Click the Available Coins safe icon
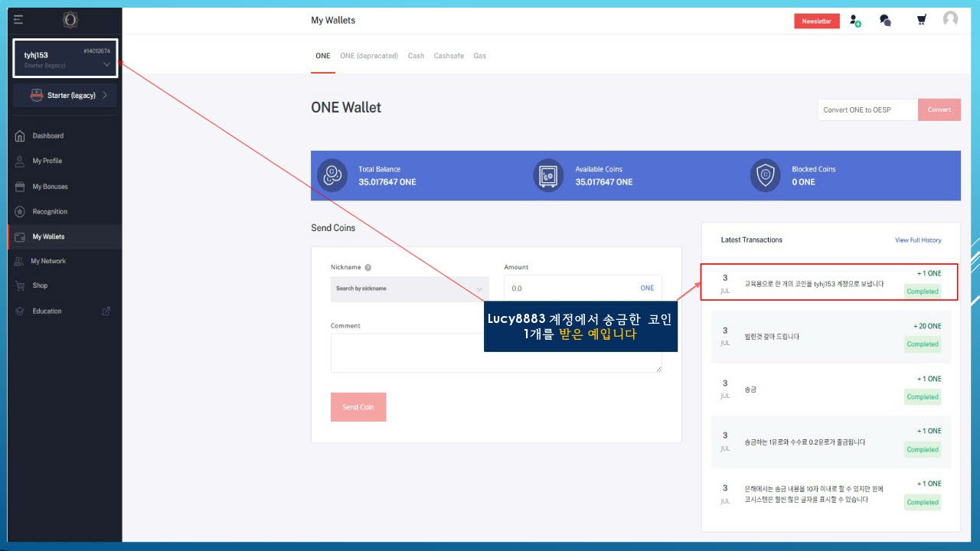Image resolution: width=980 pixels, height=551 pixels. (548, 175)
